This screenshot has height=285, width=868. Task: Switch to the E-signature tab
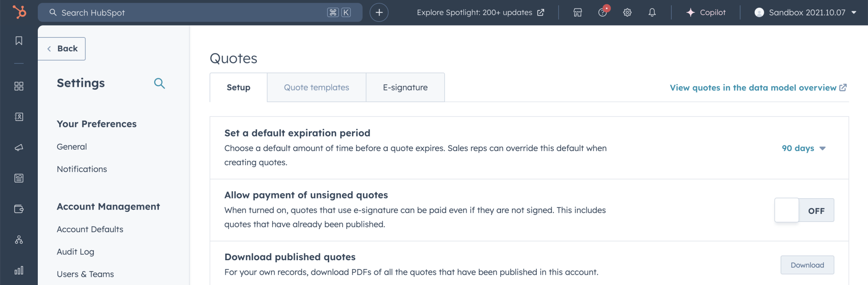405,87
